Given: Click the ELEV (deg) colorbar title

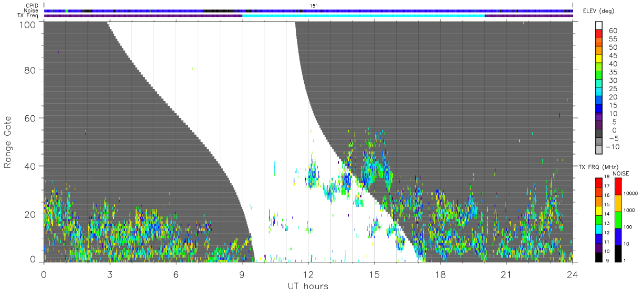Looking at the screenshot, I should click(598, 11).
